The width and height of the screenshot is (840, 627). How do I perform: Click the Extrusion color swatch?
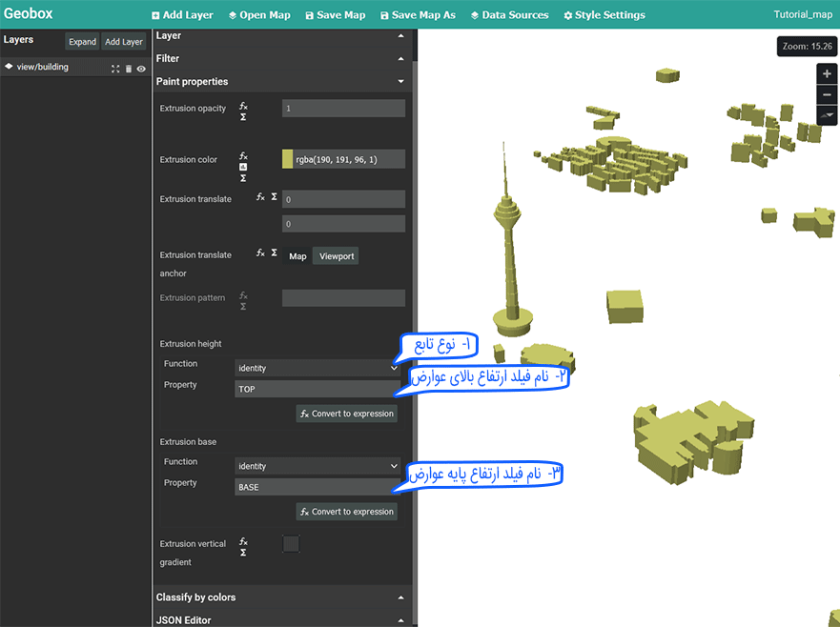(288, 159)
